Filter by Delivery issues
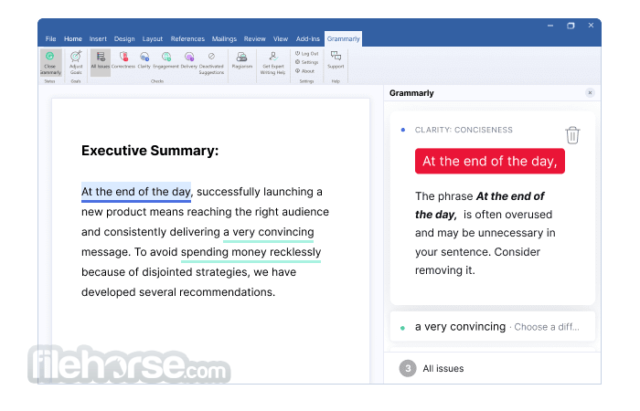 [189, 60]
